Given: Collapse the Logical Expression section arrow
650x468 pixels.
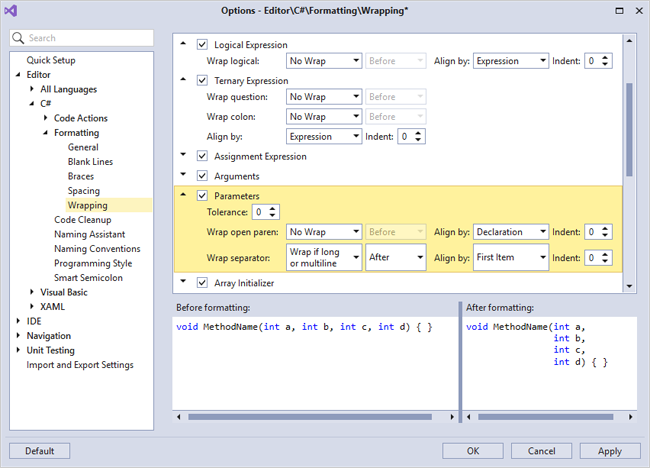Looking at the screenshot, I should [x=183, y=45].
